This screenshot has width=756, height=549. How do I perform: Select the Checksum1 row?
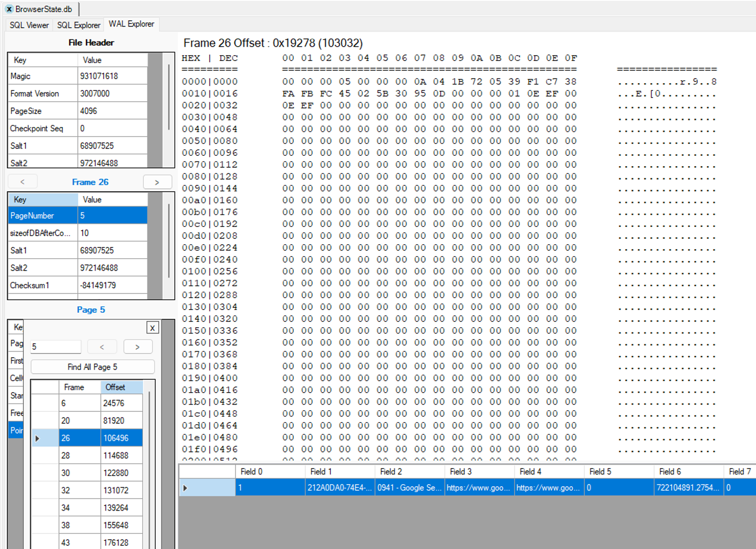tap(78, 285)
